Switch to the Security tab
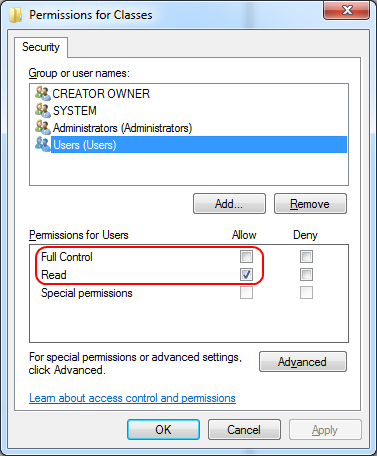377x456 pixels. coord(41,47)
